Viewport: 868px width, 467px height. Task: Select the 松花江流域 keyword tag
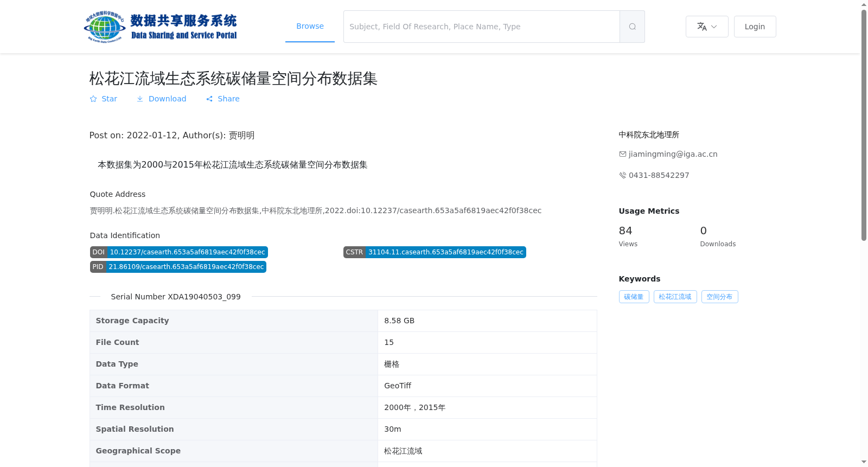[x=675, y=297]
